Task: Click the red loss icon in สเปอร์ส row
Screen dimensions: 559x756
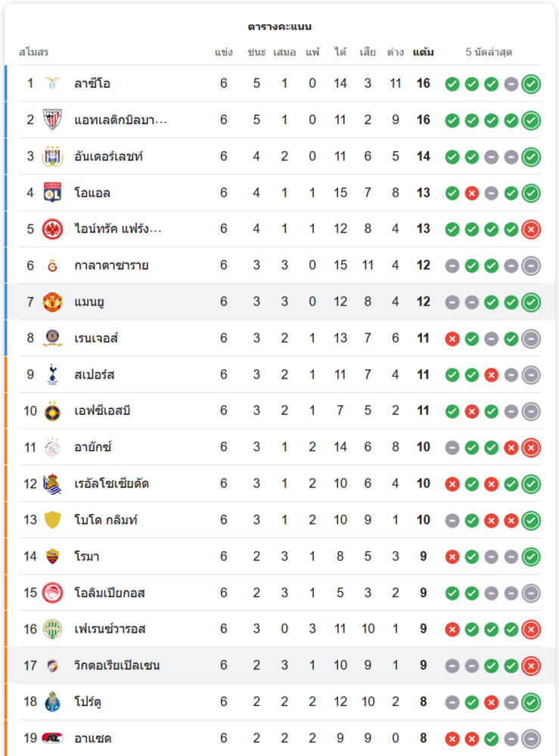Action: [492, 374]
